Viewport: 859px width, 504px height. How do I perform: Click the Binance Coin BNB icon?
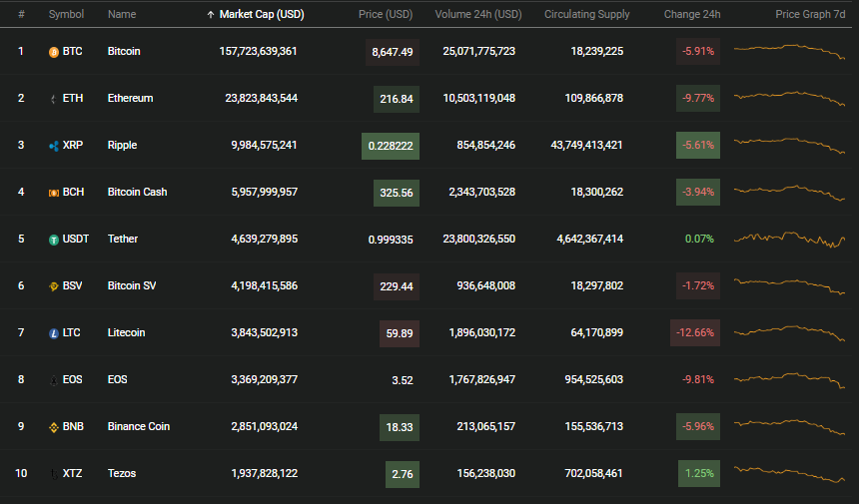tap(54, 427)
